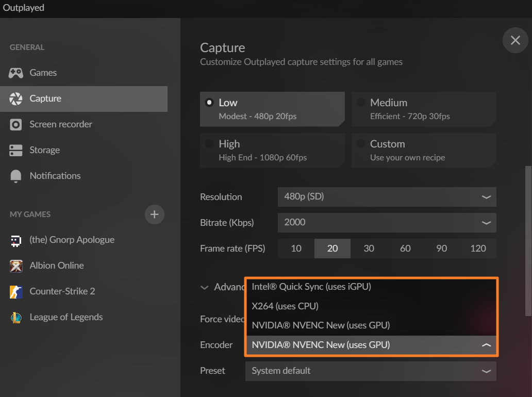Open the Storage settings section
Viewport: 532px width, 397px height.
pyautogui.click(x=84, y=151)
